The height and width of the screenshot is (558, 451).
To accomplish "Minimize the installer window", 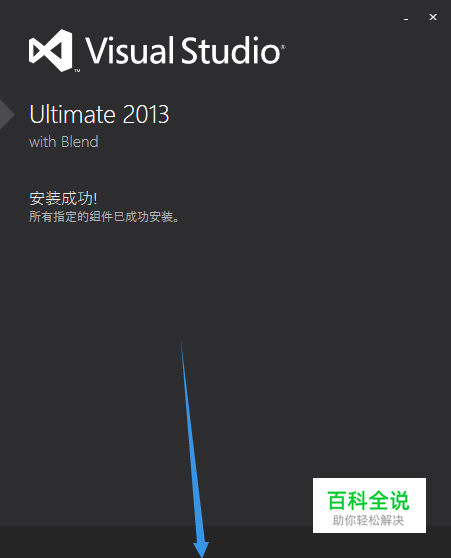I will 406,18.
